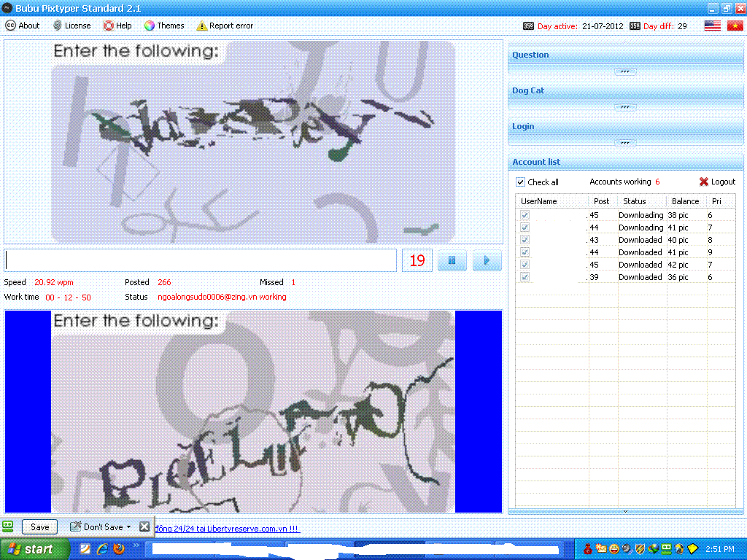Sort by the Post column header

(603, 201)
